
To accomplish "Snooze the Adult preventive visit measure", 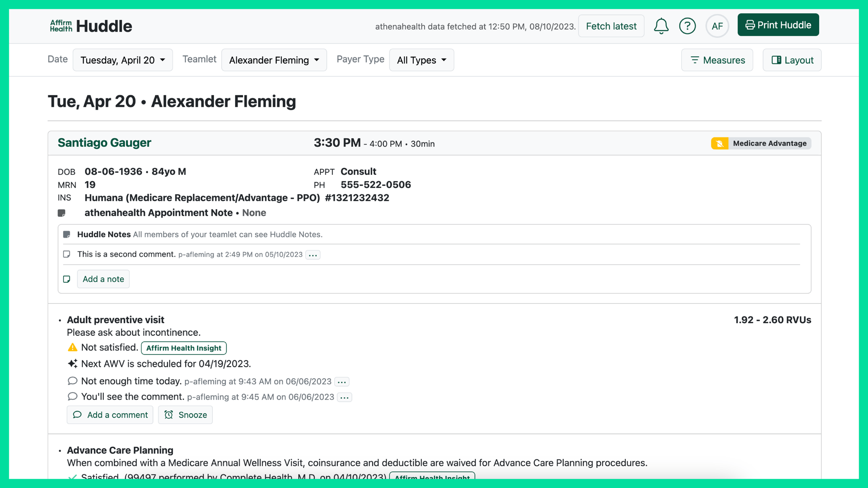I will [185, 415].
